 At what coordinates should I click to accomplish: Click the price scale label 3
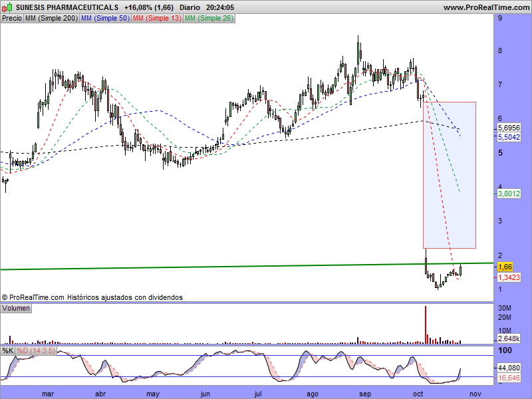pyautogui.click(x=500, y=221)
